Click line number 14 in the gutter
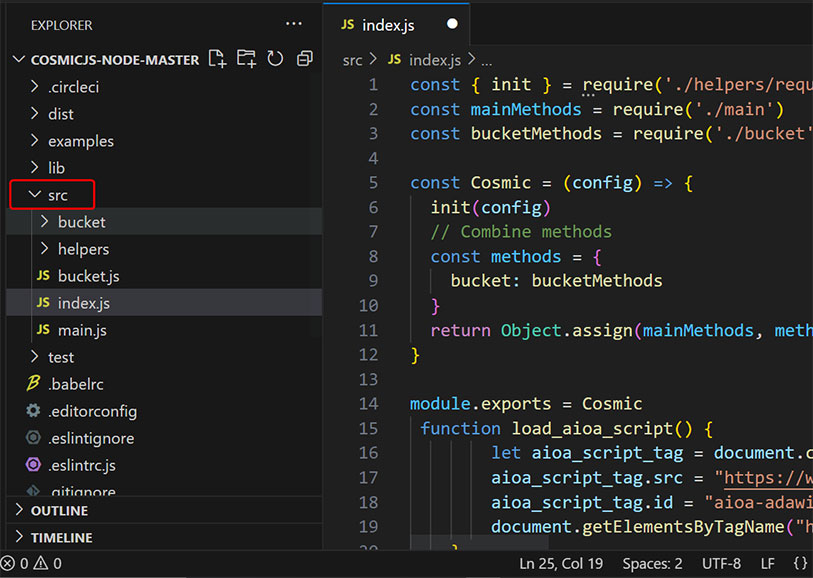The width and height of the screenshot is (813, 578). point(368,403)
